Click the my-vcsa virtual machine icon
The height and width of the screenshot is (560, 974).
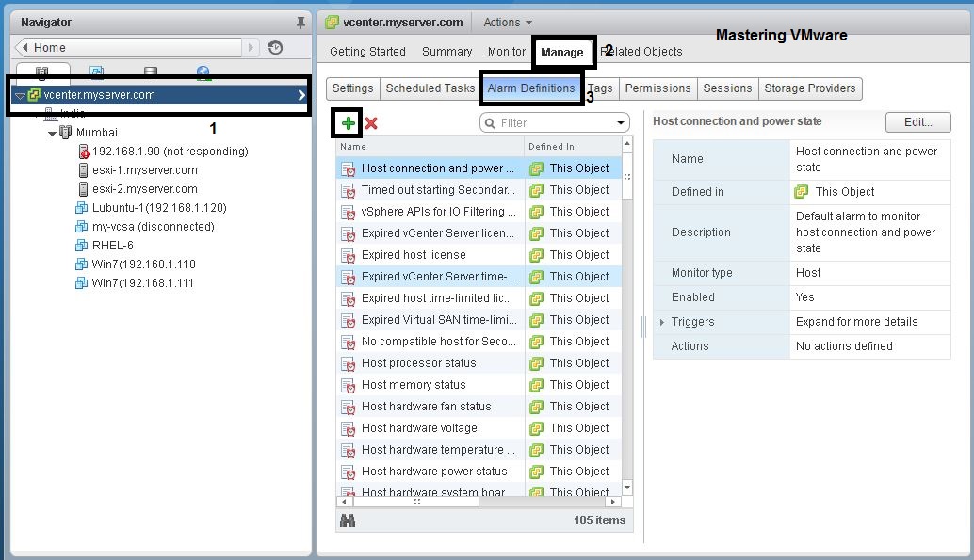(81, 227)
